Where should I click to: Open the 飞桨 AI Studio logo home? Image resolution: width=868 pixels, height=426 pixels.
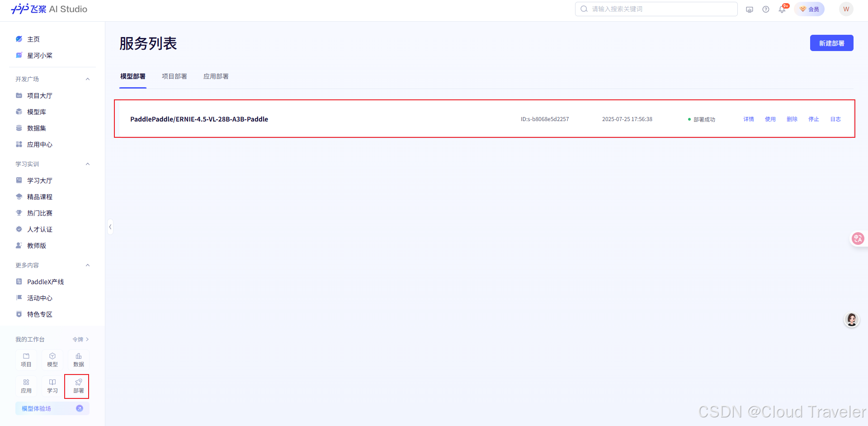click(49, 9)
